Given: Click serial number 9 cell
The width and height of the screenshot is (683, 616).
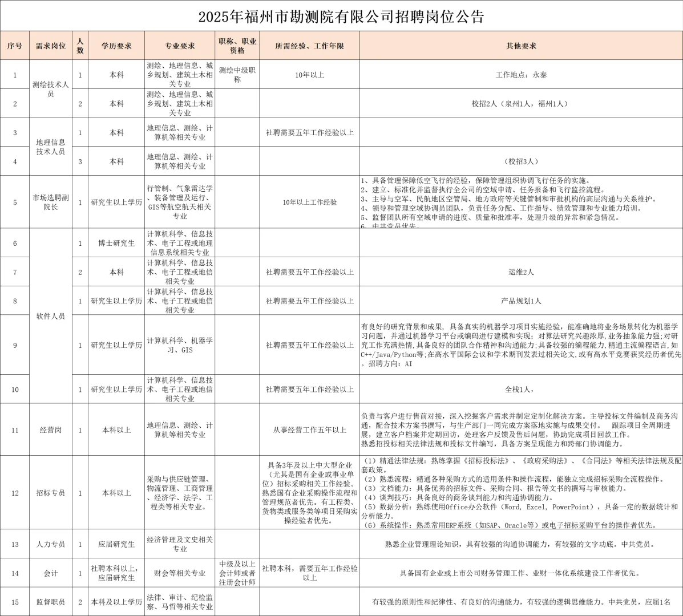Looking at the screenshot, I should click(x=15, y=345).
